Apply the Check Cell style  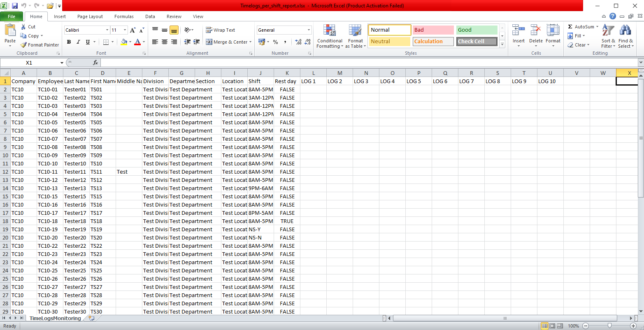pyautogui.click(x=477, y=42)
